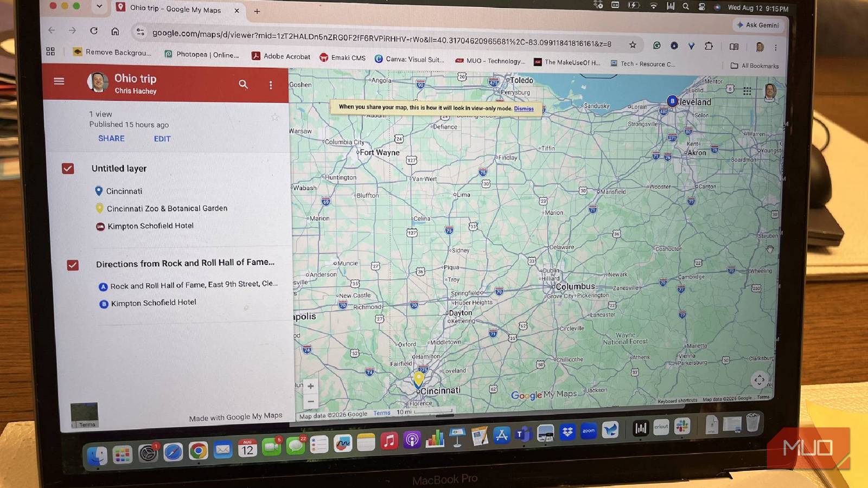Open the Chrome extensions puzzle icon
Viewport: 868px width, 488px height.
pos(709,46)
